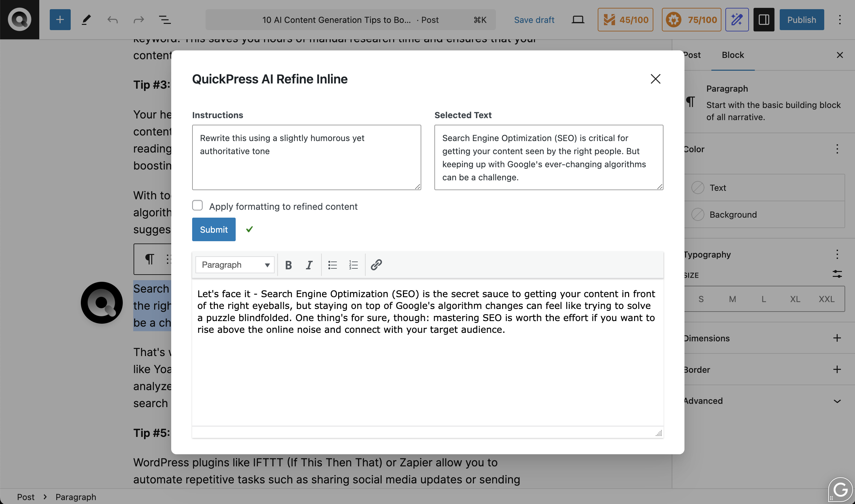Click the green checkmark next to Submit
The width and height of the screenshot is (855, 504).
[249, 229]
